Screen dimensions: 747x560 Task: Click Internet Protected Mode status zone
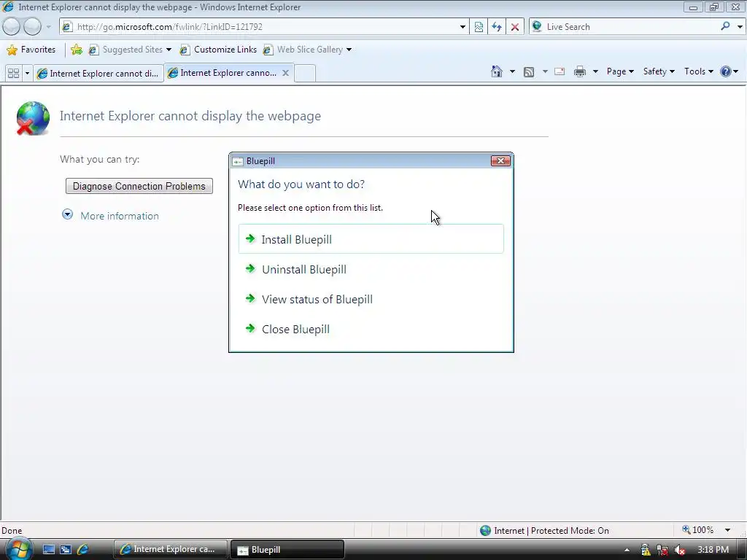[544, 531]
